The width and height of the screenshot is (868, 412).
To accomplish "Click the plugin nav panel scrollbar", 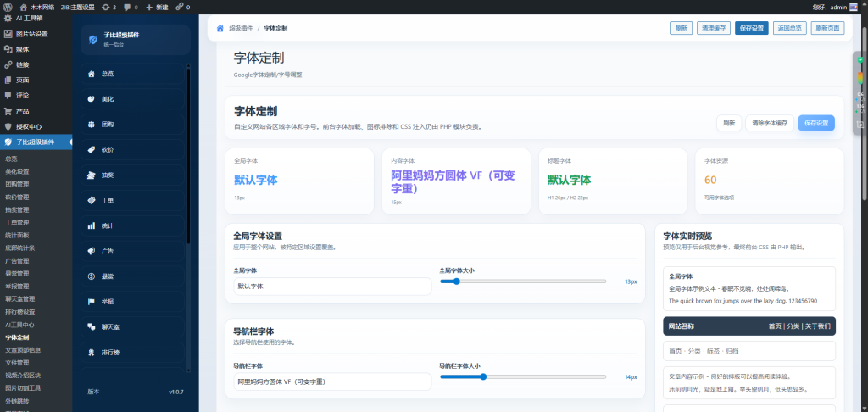I will (188, 155).
